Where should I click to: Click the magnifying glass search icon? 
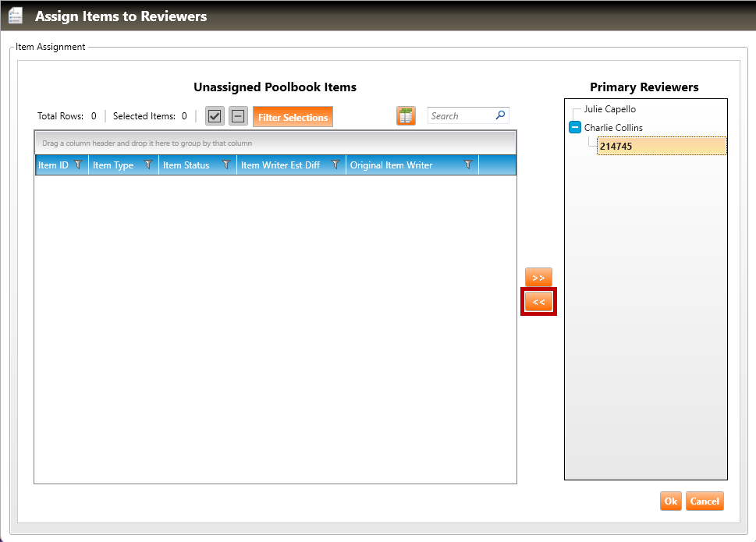(501, 115)
